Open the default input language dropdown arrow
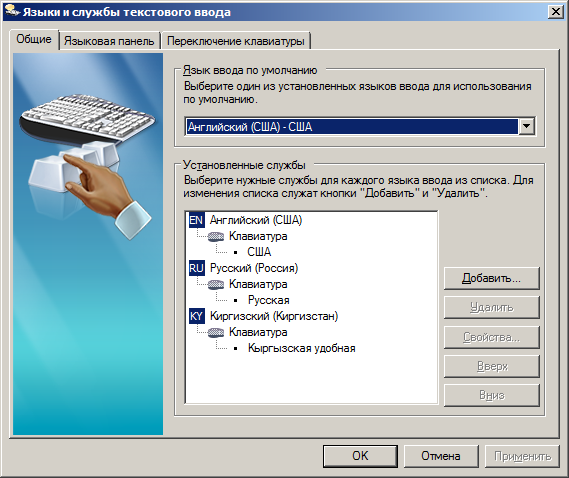The image size is (569, 478). 527,127
